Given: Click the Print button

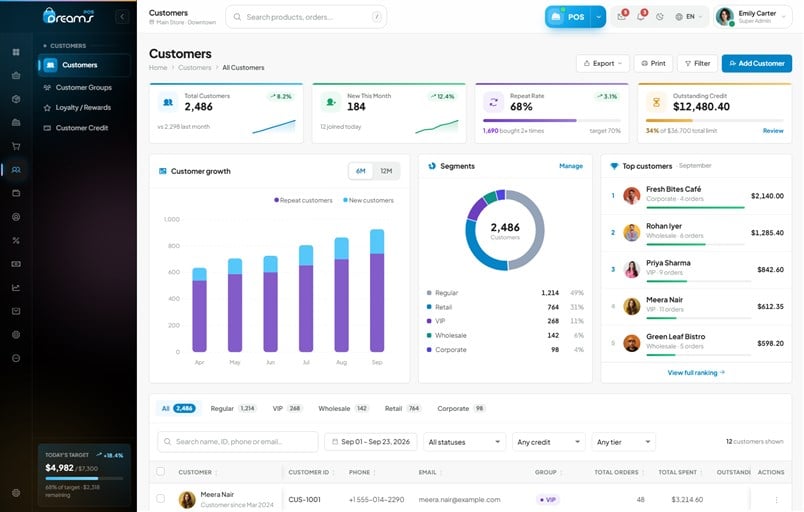Looking at the screenshot, I should coord(653,64).
